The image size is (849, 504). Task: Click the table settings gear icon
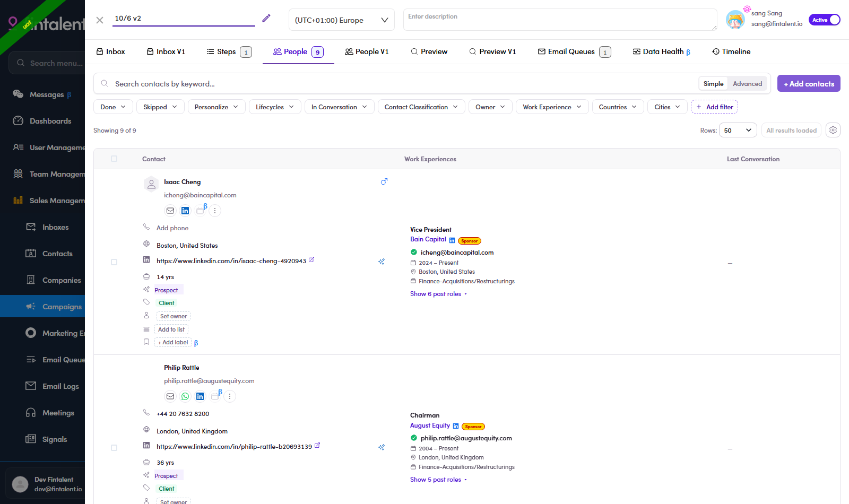pyautogui.click(x=833, y=130)
